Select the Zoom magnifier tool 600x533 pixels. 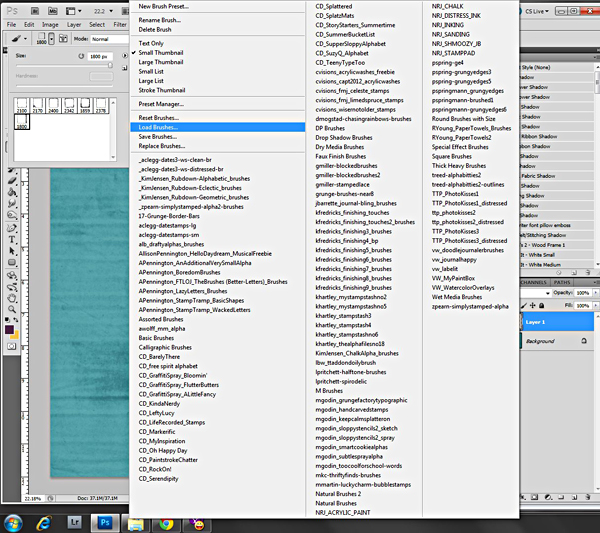pos(12,309)
